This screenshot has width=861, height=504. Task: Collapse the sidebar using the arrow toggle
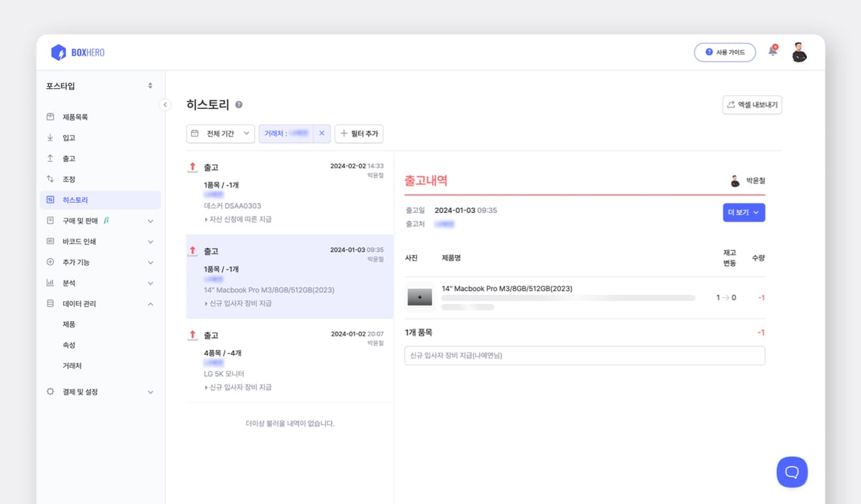(166, 105)
